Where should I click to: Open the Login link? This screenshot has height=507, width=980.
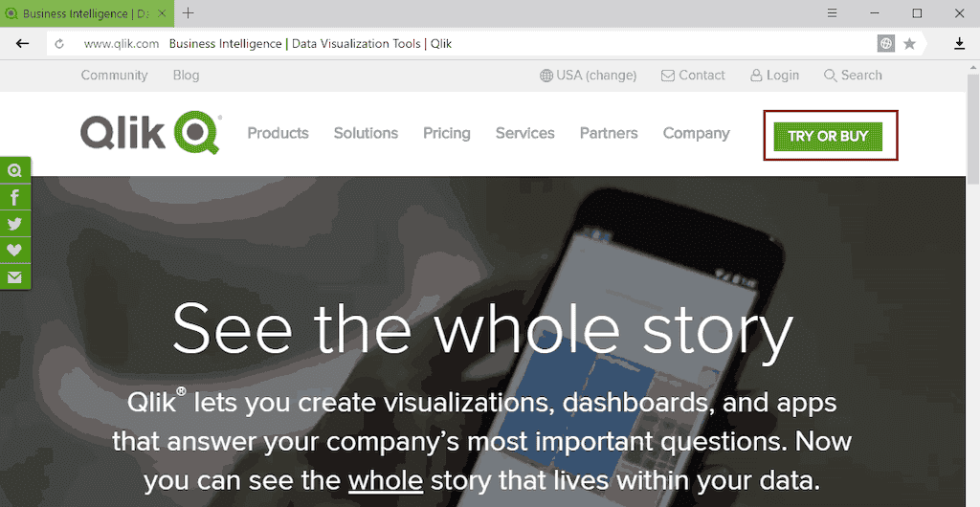click(x=774, y=76)
